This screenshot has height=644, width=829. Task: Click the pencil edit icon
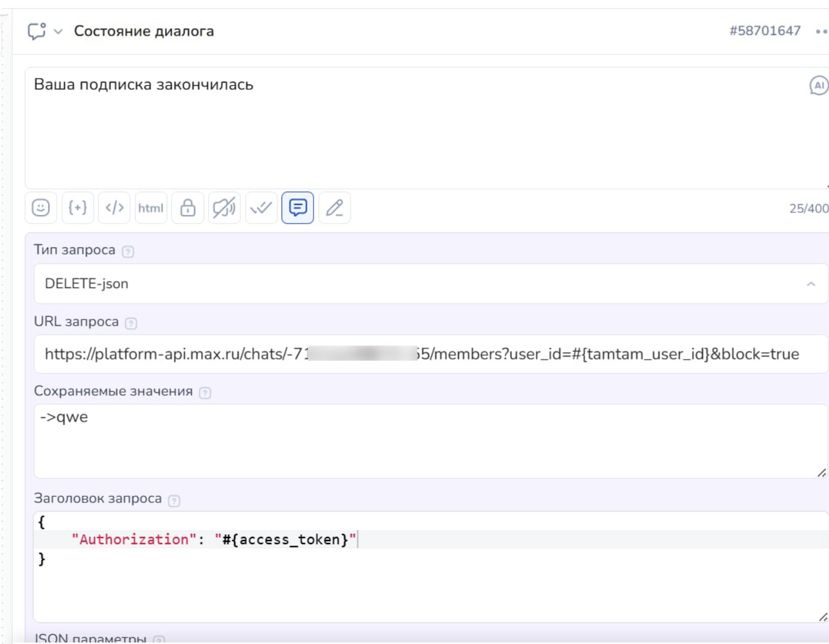click(334, 208)
